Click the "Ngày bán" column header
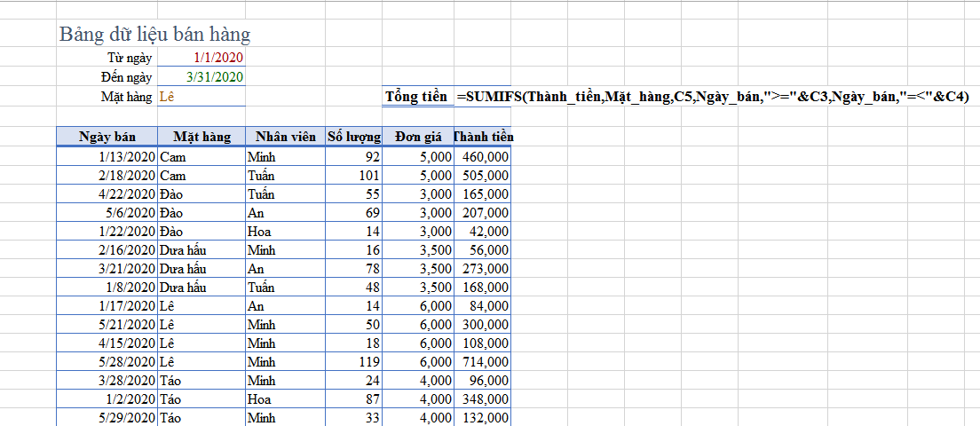This screenshot has width=980, height=426. (x=107, y=137)
